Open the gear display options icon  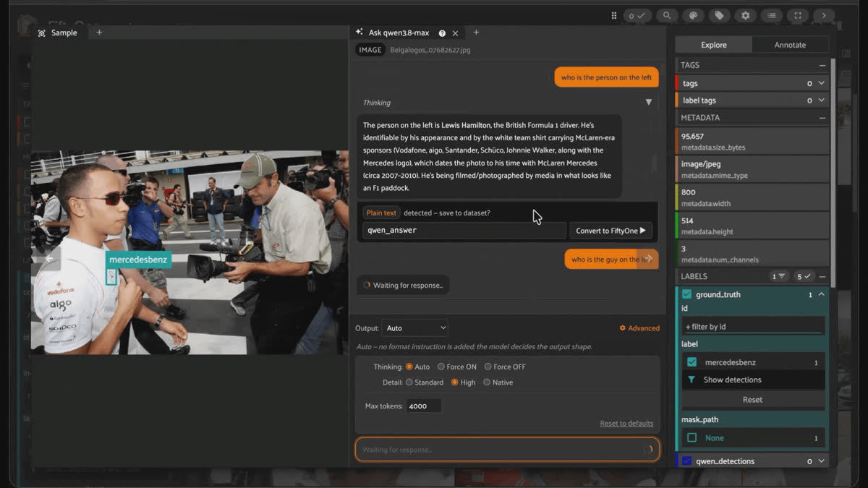745,15
